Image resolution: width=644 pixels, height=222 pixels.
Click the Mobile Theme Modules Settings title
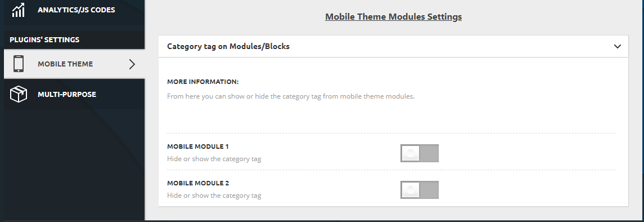394,17
